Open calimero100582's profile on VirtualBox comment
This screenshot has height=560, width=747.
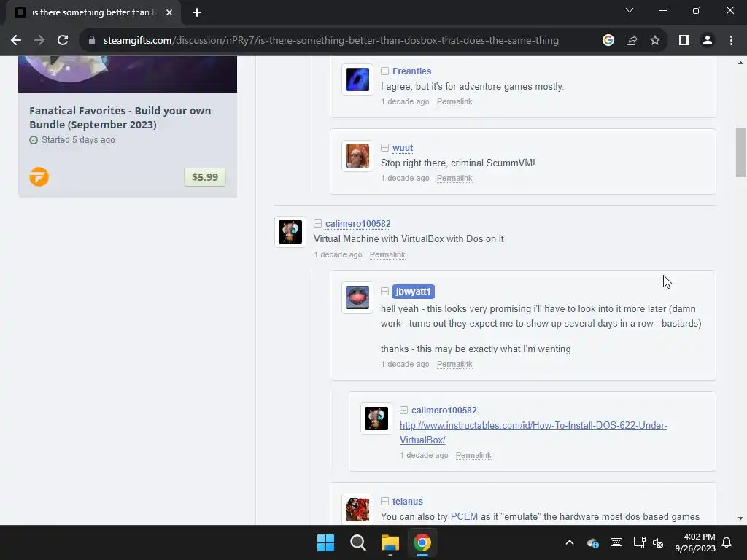[x=357, y=224]
